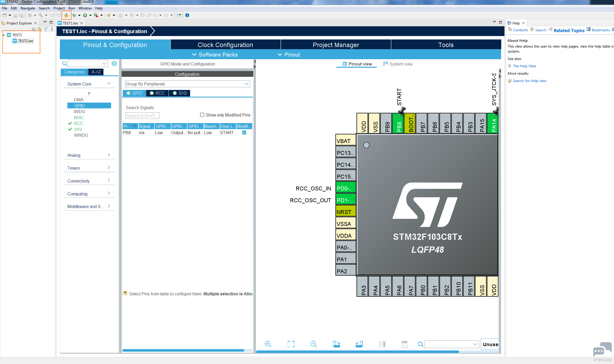Click the Search Signals input field

tap(142, 116)
